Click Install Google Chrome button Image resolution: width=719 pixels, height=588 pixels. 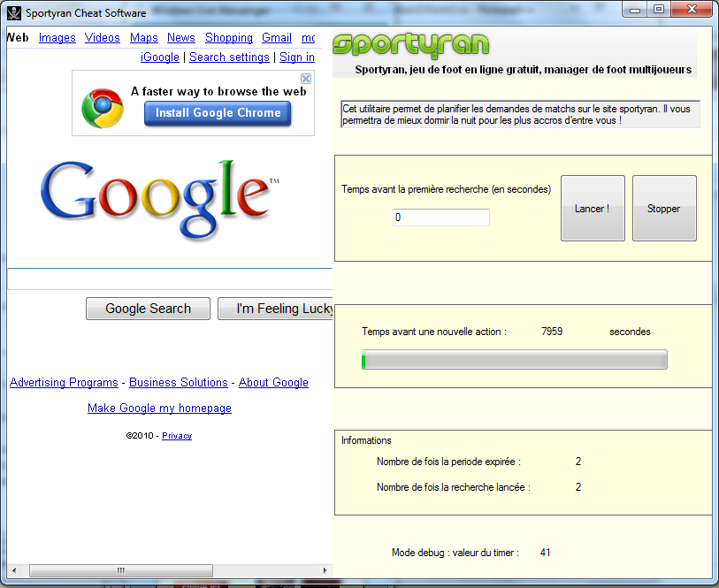click(x=218, y=113)
